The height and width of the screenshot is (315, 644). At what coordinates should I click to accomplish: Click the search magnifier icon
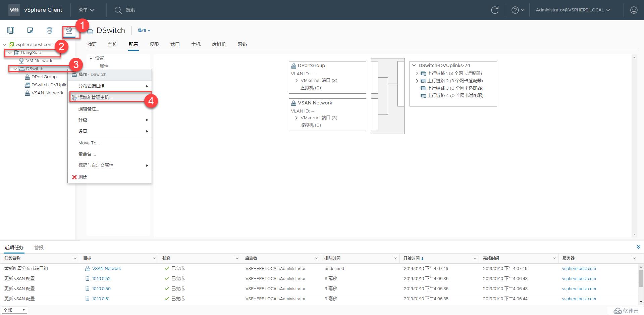click(118, 10)
